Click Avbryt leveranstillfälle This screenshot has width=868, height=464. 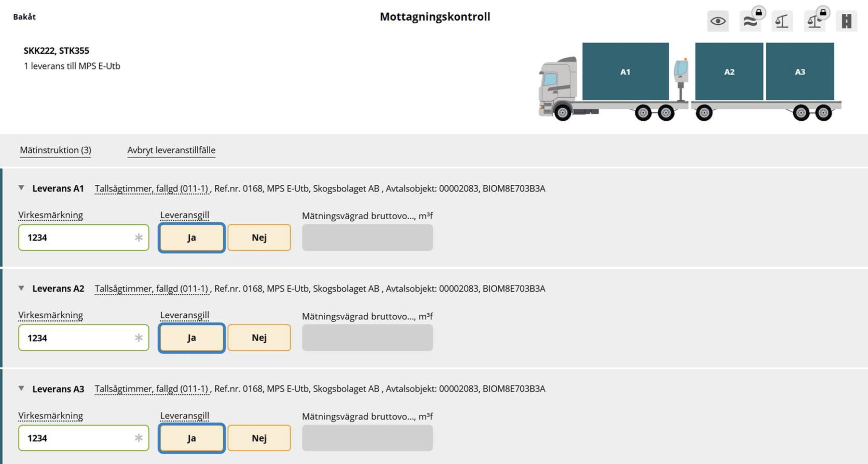171,150
